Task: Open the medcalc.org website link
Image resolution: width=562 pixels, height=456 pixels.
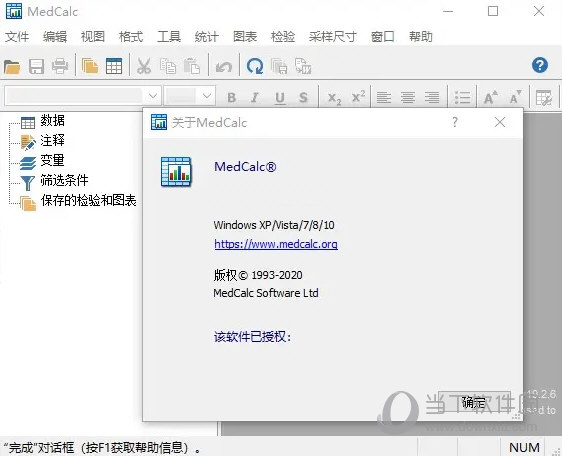Action: (x=276, y=244)
